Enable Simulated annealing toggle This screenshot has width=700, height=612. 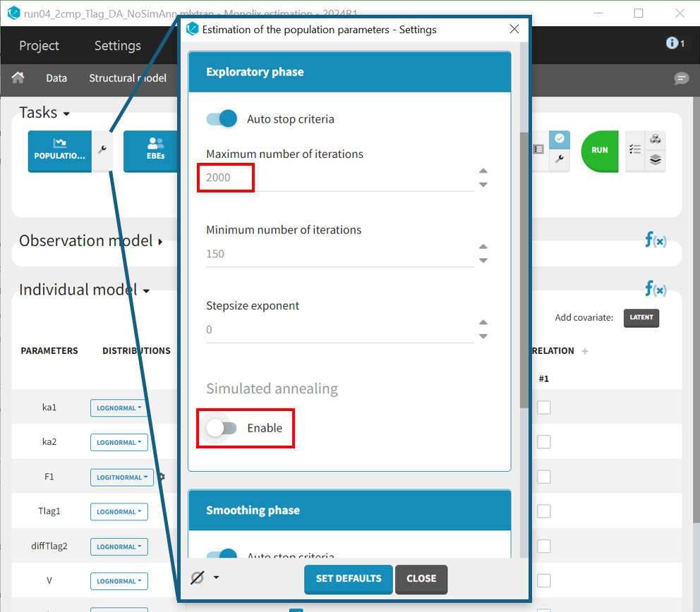[x=222, y=428]
